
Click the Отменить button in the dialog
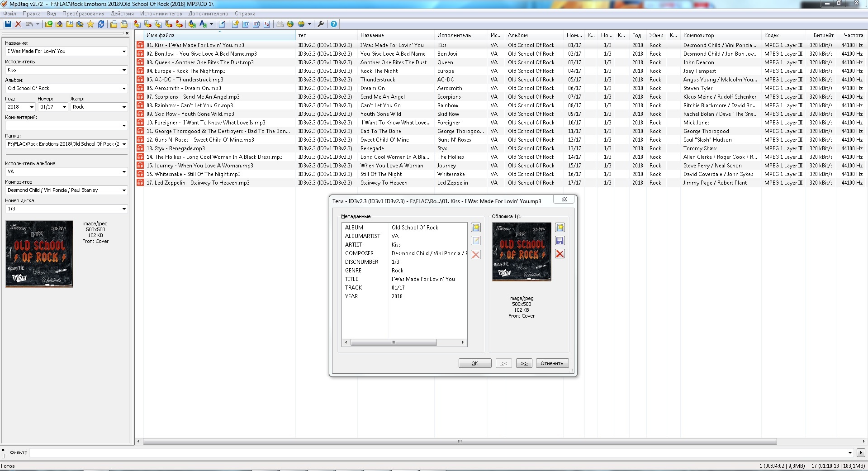[552, 363]
